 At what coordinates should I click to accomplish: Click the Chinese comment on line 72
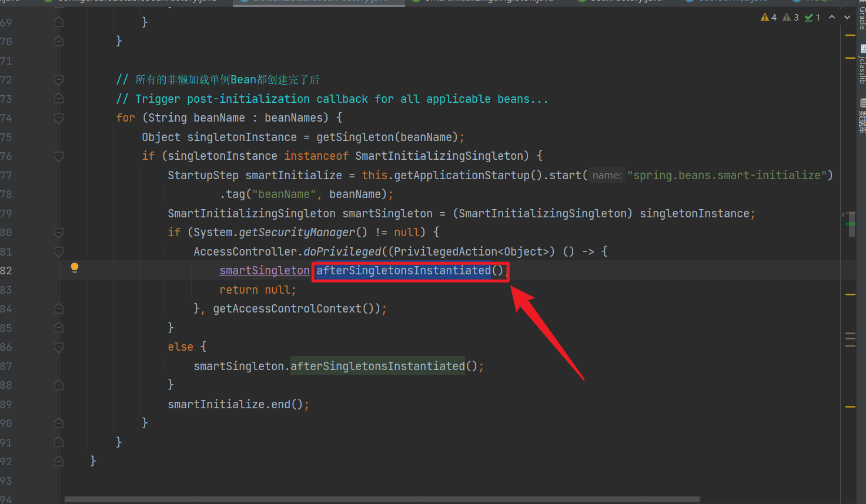click(218, 80)
